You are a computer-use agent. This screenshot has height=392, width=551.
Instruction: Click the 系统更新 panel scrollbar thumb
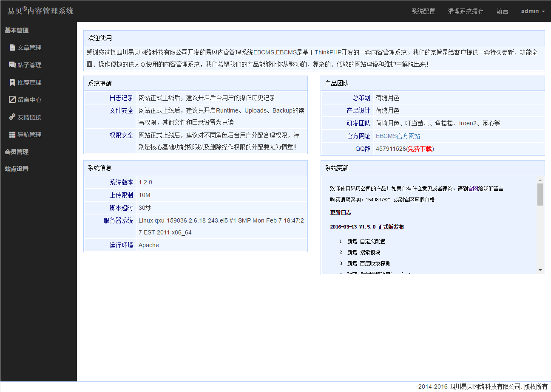pyautogui.click(x=540, y=195)
